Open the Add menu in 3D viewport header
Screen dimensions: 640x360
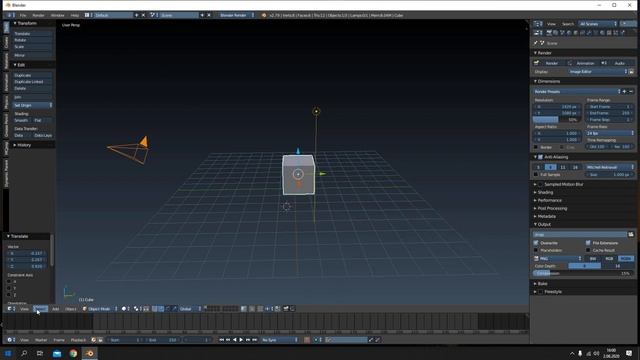56,309
